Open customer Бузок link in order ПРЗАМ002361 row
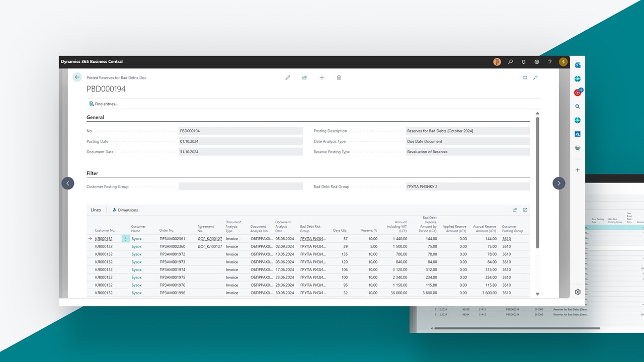Image resolution: width=644 pixels, height=362 pixels. point(136,239)
